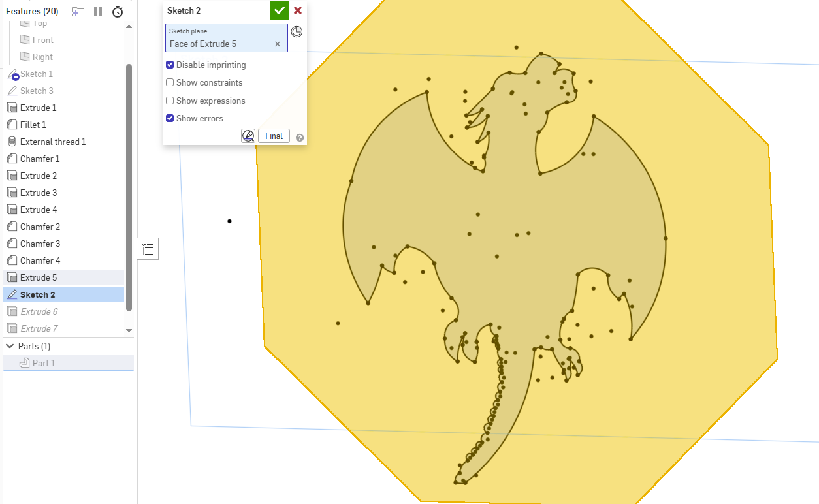The image size is (819, 504).
Task: Select Chamfer 4 feature
Action: [40, 260]
